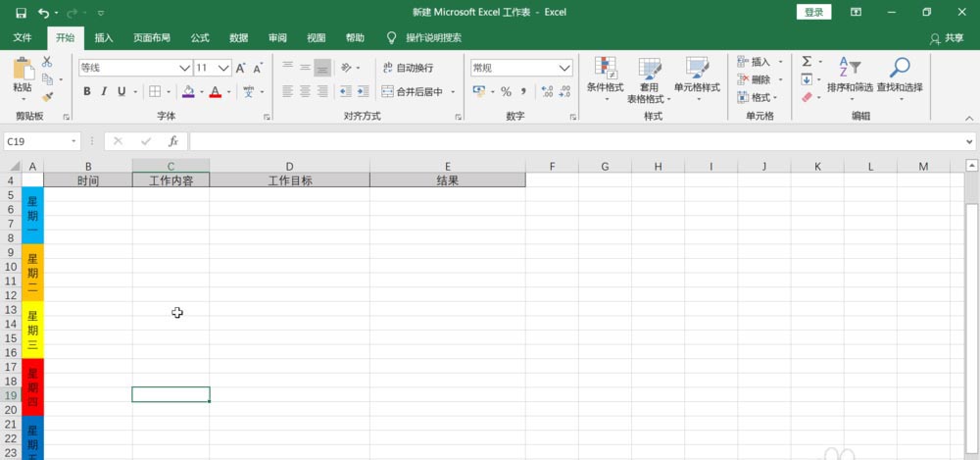Toggle Italic formatting

(105, 92)
